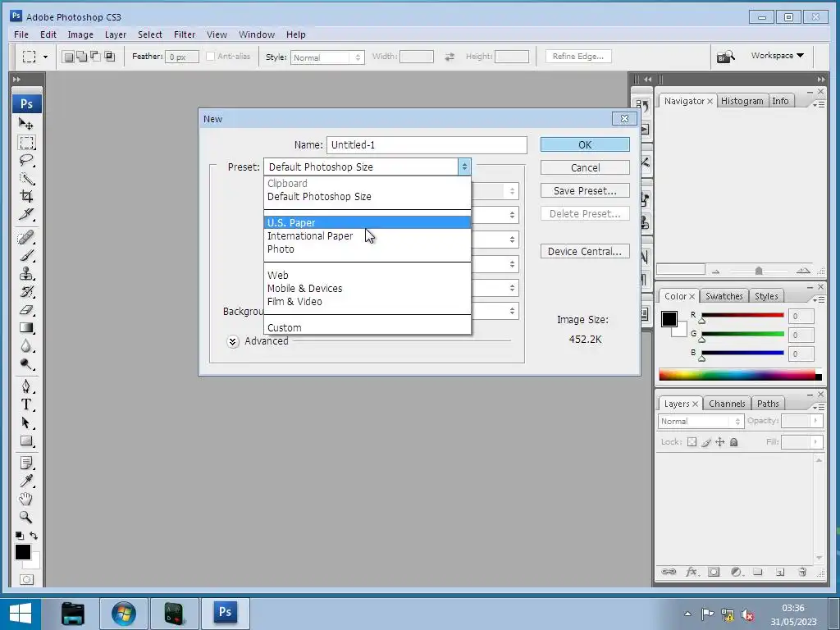Choose Subtract from selection mode
Screen dimensions: 840x630
(x=95, y=57)
